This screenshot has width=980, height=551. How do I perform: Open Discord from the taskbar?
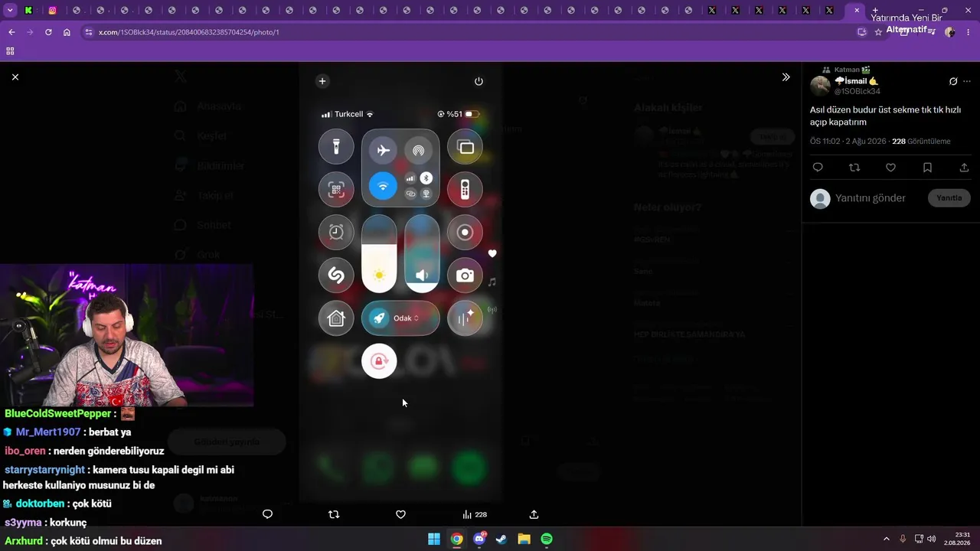479,539
